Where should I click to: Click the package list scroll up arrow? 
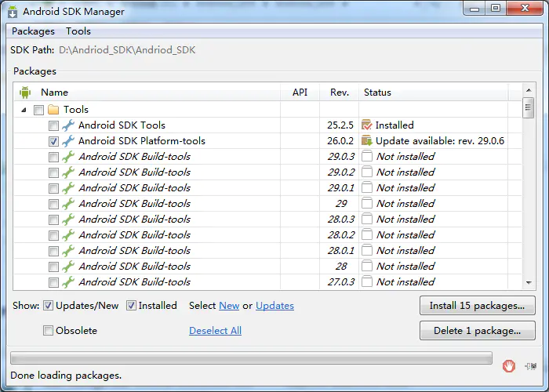tap(529, 90)
